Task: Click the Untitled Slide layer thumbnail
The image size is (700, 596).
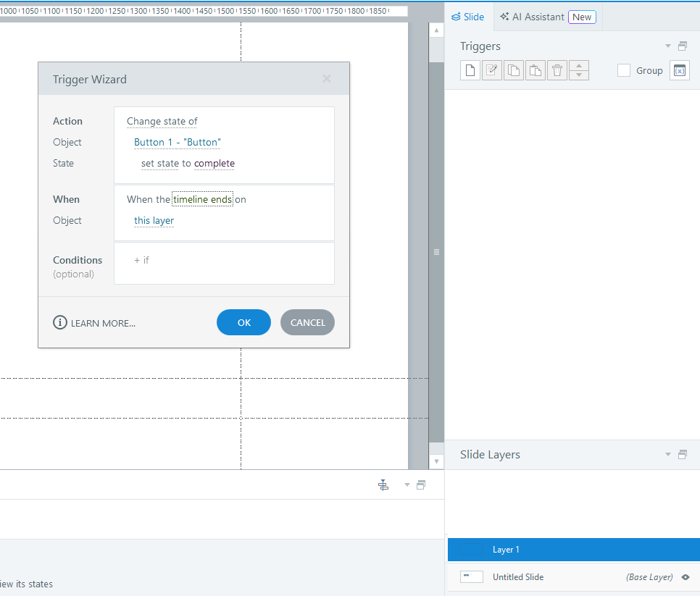Action: [x=472, y=577]
